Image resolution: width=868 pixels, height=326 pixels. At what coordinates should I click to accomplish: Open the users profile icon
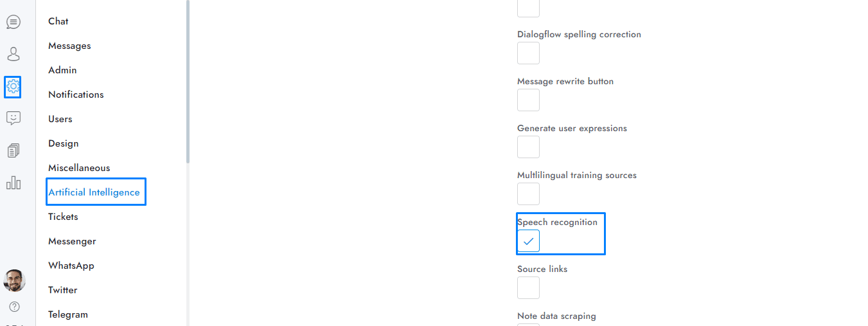click(x=13, y=54)
